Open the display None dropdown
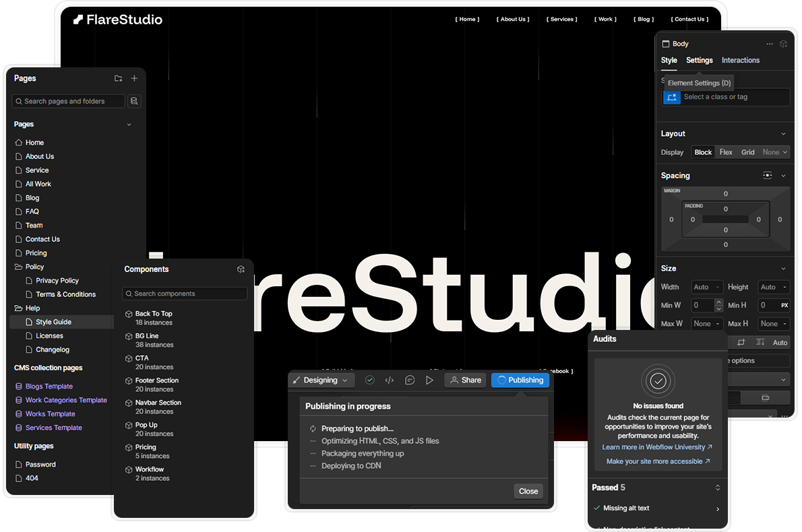This screenshot has height=532, width=802. pyautogui.click(x=774, y=152)
